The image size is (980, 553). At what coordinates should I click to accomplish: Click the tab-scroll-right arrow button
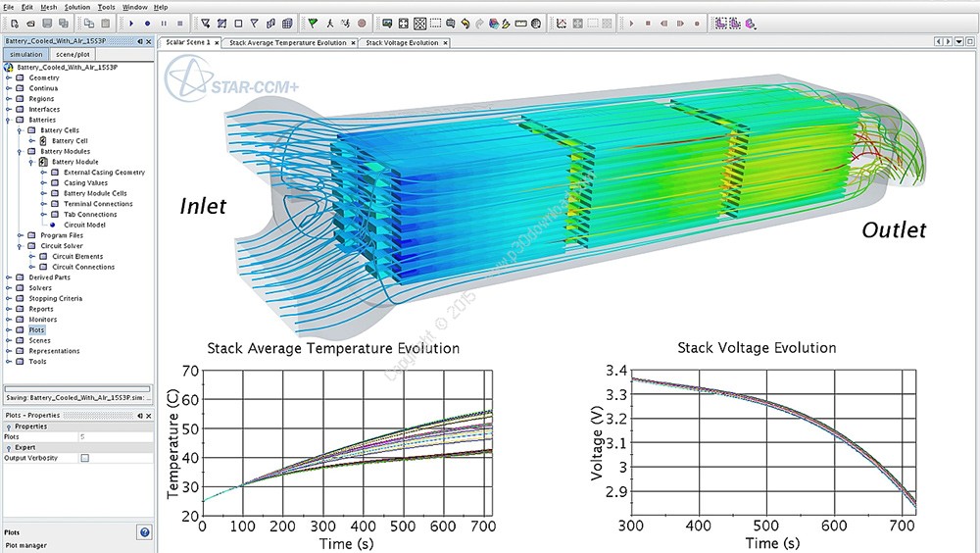948,42
